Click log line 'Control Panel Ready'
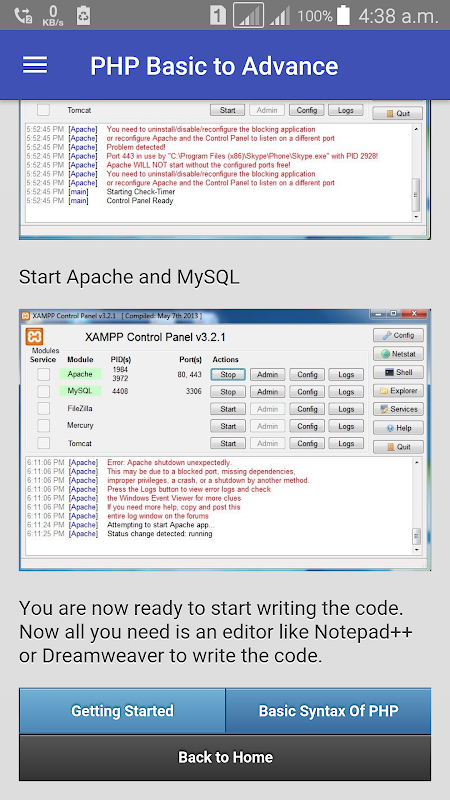The image size is (450, 800). tap(140, 201)
